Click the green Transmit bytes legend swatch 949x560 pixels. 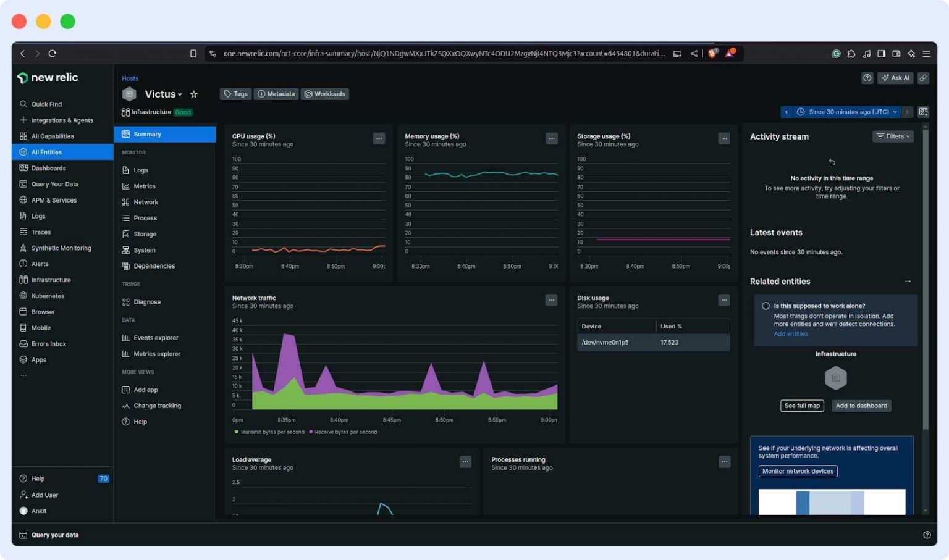tap(236, 432)
